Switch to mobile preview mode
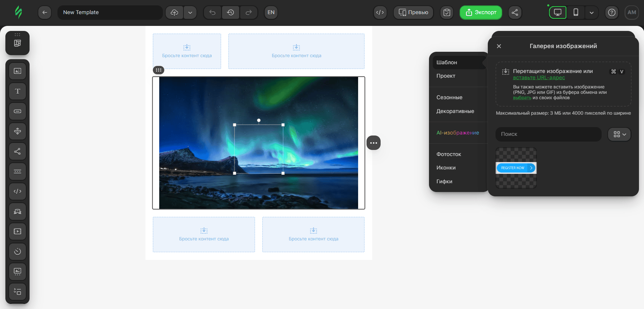Image resolution: width=644 pixels, height=309 pixels. [x=576, y=12]
